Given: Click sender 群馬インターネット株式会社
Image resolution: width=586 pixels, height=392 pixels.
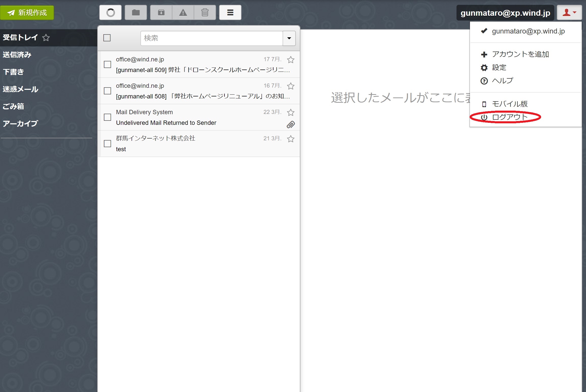Looking at the screenshot, I should 155,138.
